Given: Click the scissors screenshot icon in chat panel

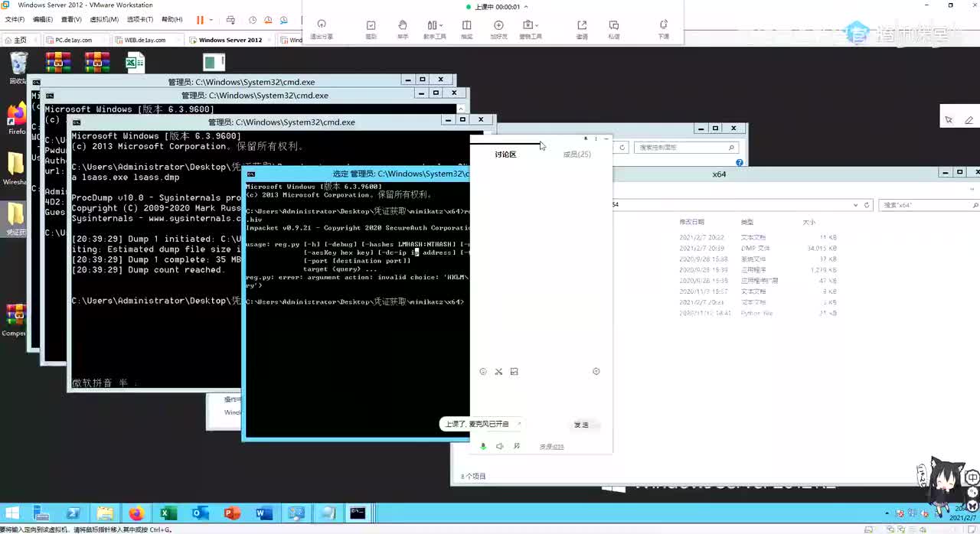Looking at the screenshot, I should (498, 372).
